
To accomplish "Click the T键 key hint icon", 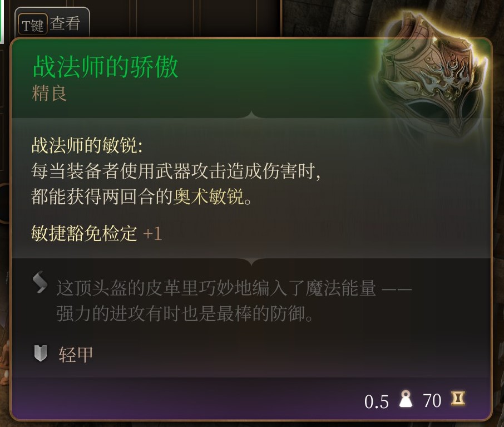I will point(32,25).
